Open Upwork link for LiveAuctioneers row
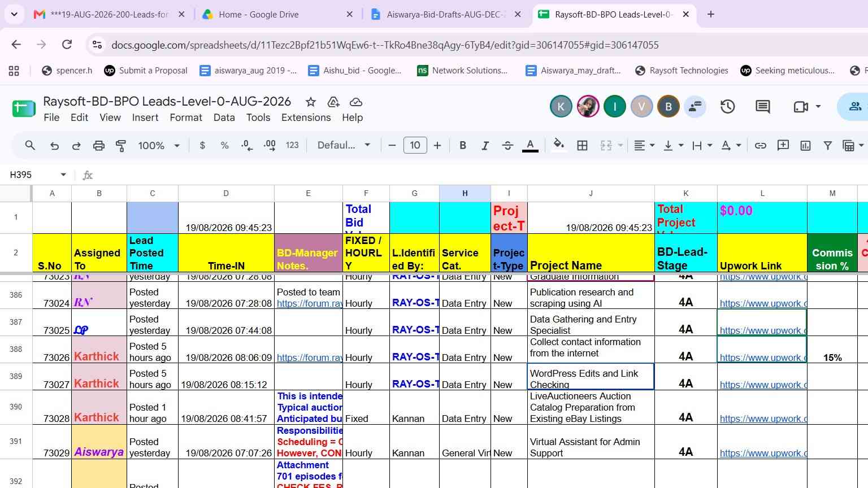 tap(763, 419)
